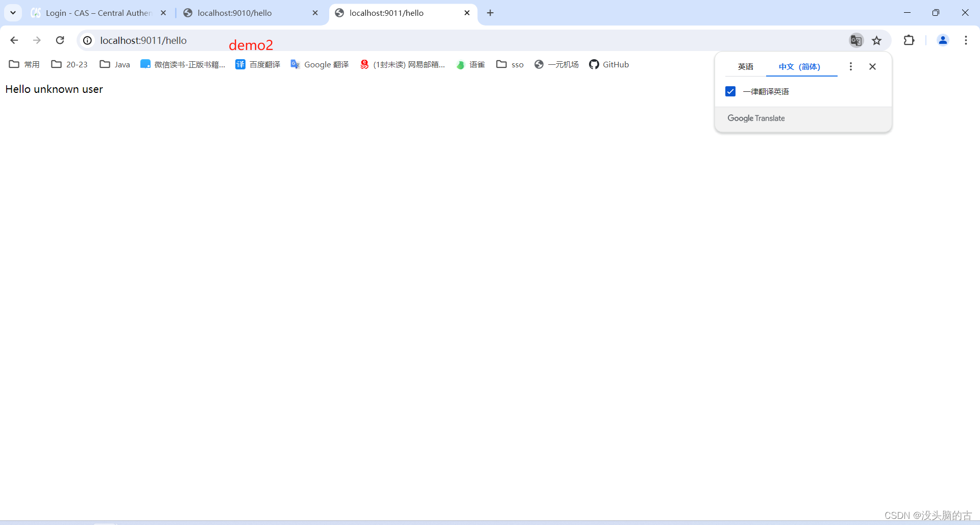Viewport: 980px width, 525px height.
Task: Open translate popup more options menu
Action: [850, 66]
